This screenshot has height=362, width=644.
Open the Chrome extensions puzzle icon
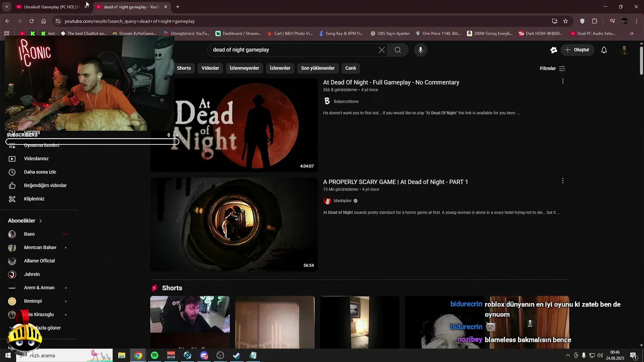pos(594,21)
